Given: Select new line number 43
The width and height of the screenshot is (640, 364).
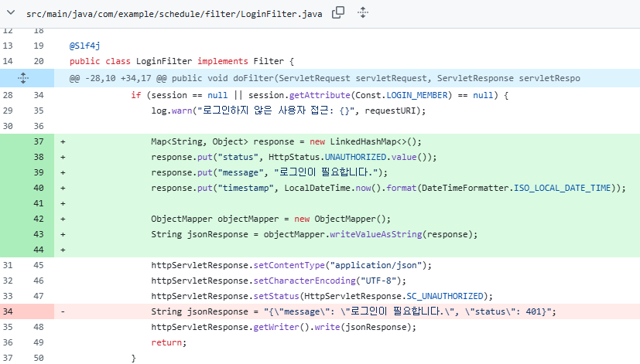Looking at the screenshot, I should [39, 234].
